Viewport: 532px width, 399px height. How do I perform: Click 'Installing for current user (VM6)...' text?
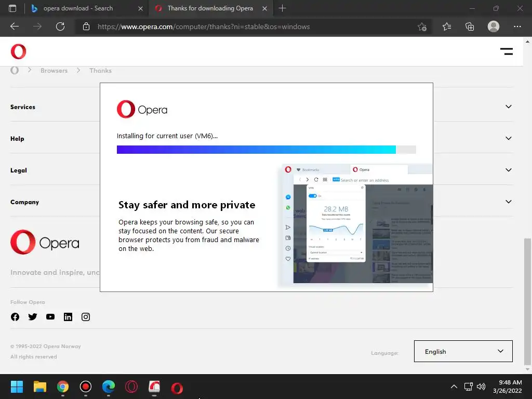[167, 136]
